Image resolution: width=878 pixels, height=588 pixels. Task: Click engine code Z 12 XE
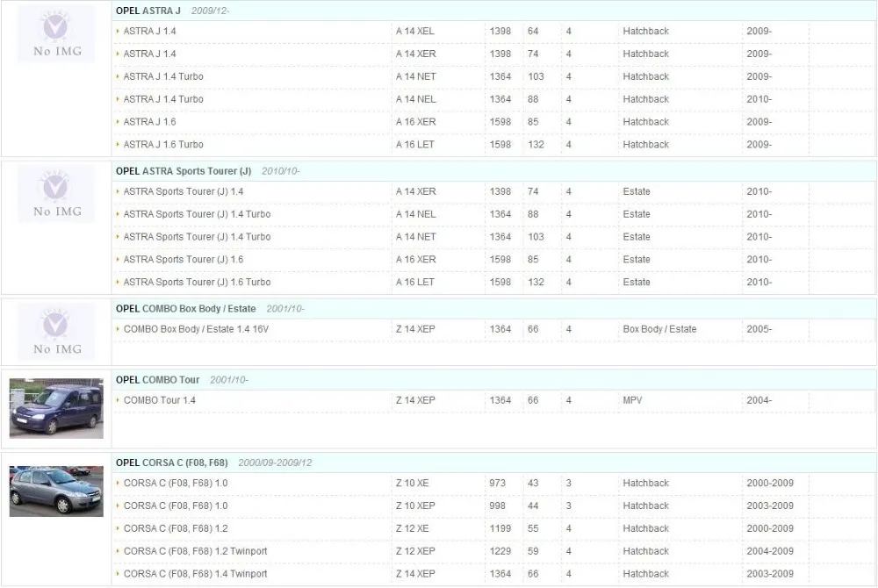click(x=412, y=528)
